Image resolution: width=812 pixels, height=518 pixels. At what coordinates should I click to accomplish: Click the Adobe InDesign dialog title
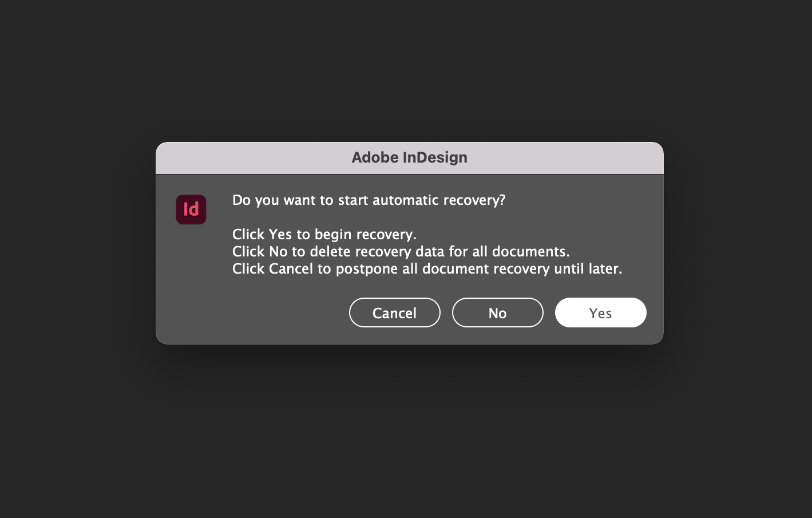click(x=409, y=157)
